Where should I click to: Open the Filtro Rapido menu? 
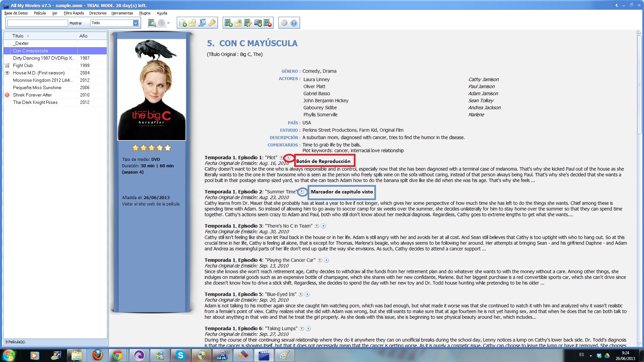[74, 13]
